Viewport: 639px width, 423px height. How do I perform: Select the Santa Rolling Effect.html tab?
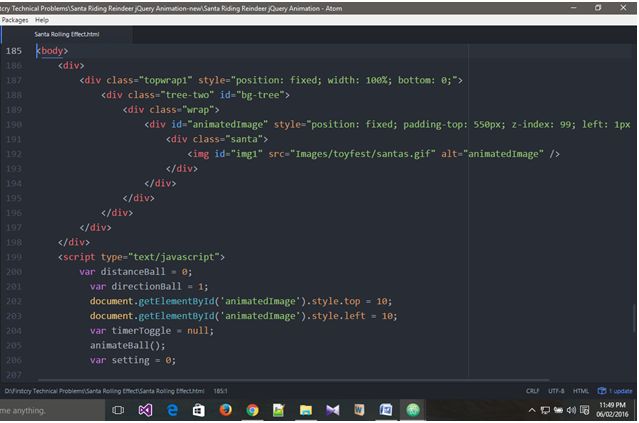[x=67, y=34]
